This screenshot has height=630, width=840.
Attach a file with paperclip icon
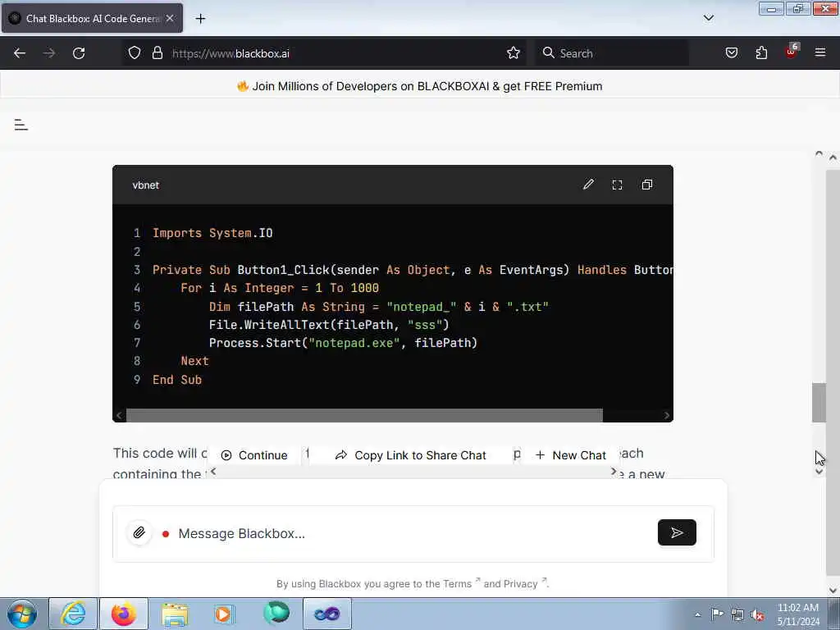(x=139, y=532)
